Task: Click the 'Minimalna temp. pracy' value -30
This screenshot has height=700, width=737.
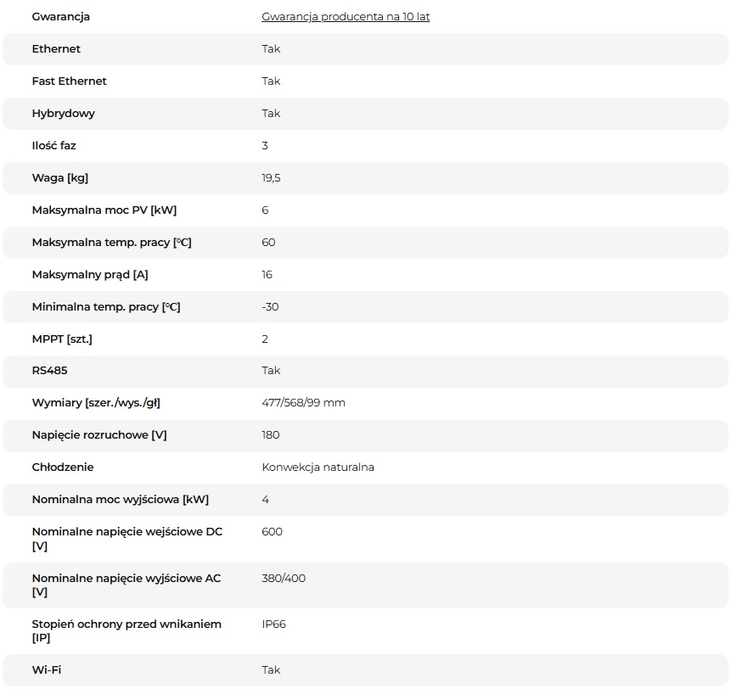Action: [x=270, y=307]
